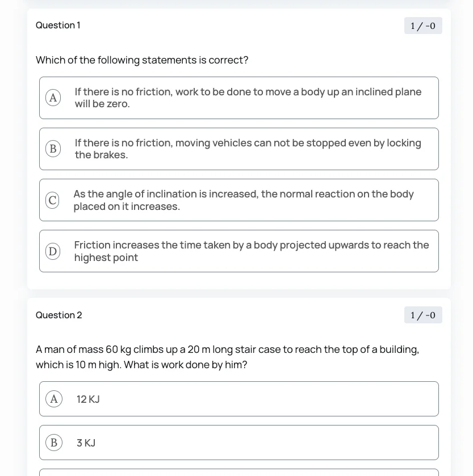Viewport: 473px width, 476px height.
Task: Pick circle D in Question 1
Action: 53,251
